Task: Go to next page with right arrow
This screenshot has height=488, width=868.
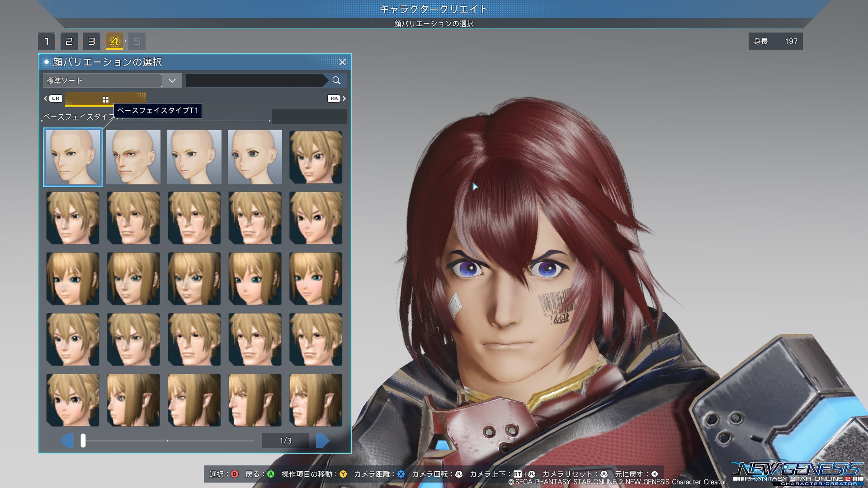Action: [x=322, y=441]
